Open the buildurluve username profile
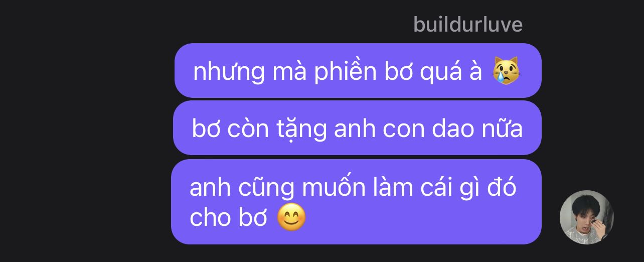 (468, 24)
